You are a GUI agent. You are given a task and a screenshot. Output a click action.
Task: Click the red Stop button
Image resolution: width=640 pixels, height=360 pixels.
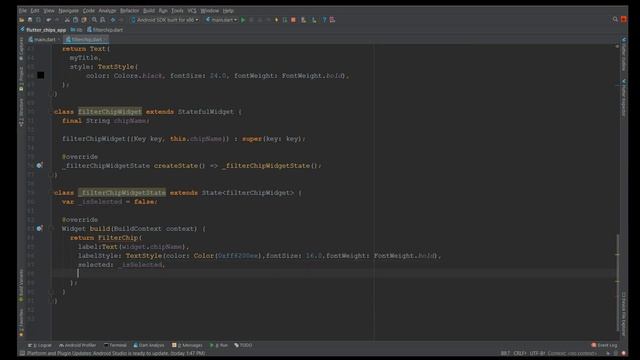pos(293,20)
